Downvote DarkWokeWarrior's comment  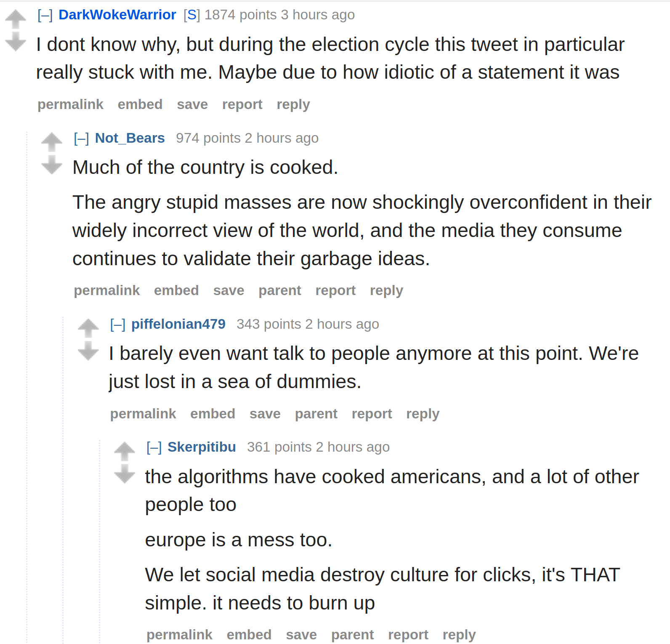(x=16, y=42)
